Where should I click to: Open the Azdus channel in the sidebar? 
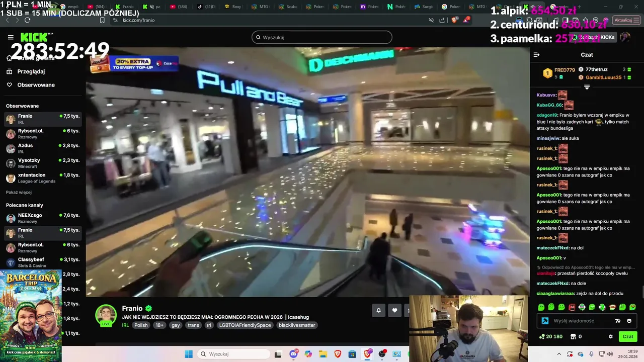tap(42, 148)
